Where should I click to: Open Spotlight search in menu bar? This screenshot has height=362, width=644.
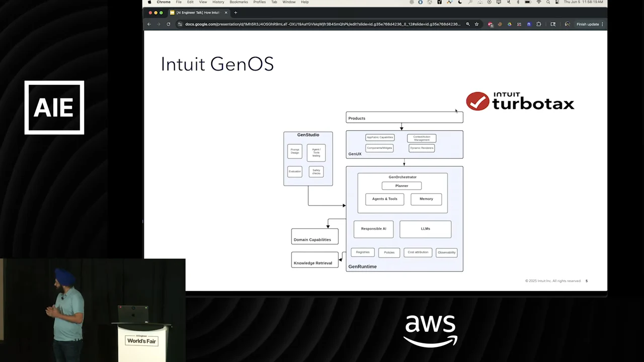pyautogui.click(x=548, y=2)
